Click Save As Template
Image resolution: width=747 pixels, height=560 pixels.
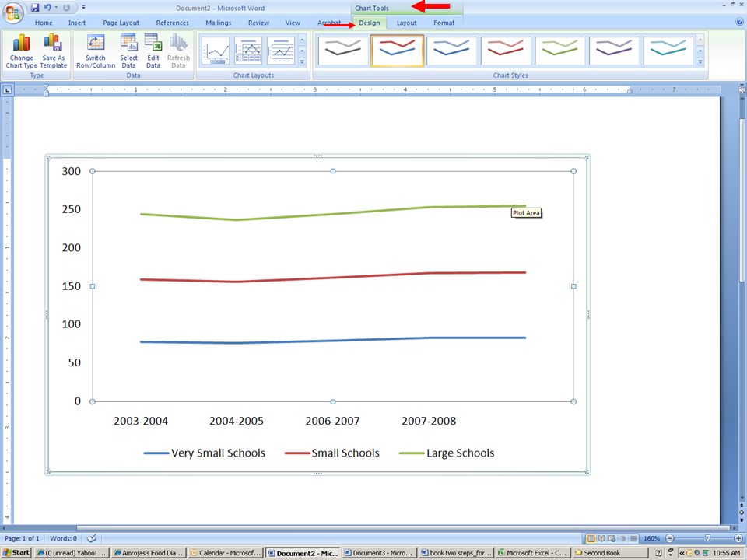[x=54, y=51]
